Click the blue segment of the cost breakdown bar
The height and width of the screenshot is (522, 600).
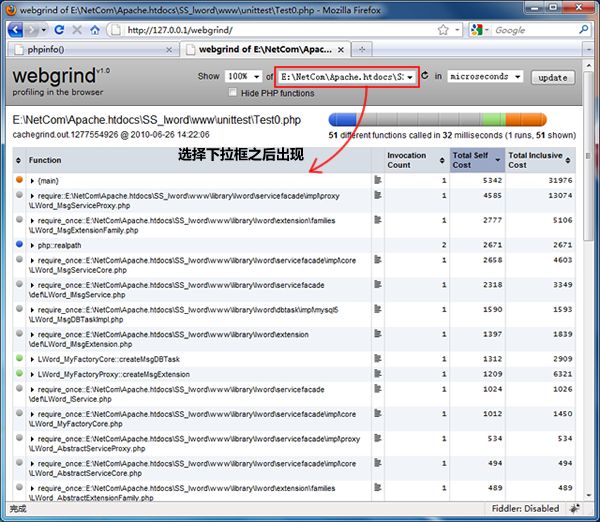pyautogui.click(x=342, y=119)
